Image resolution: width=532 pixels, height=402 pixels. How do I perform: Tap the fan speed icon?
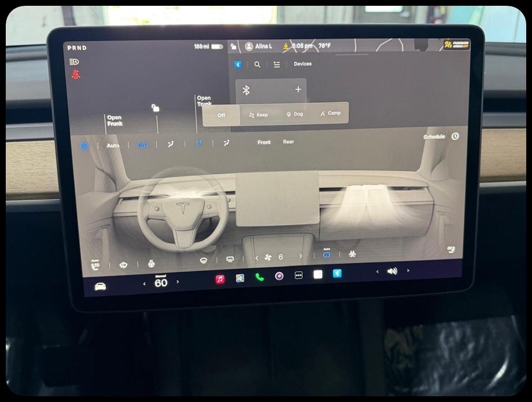268,257
